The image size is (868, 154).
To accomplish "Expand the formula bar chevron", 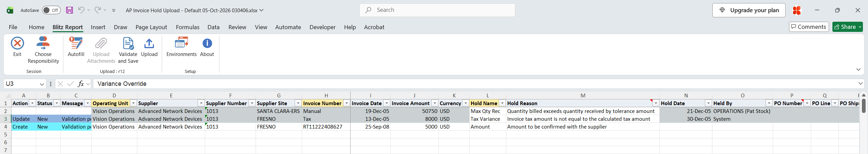I will pyautogui.click(x=861, y=83).
